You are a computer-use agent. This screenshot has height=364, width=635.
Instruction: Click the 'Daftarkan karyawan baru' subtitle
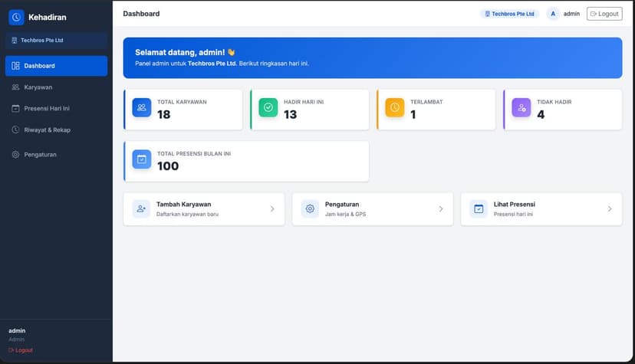coord(187,215)
